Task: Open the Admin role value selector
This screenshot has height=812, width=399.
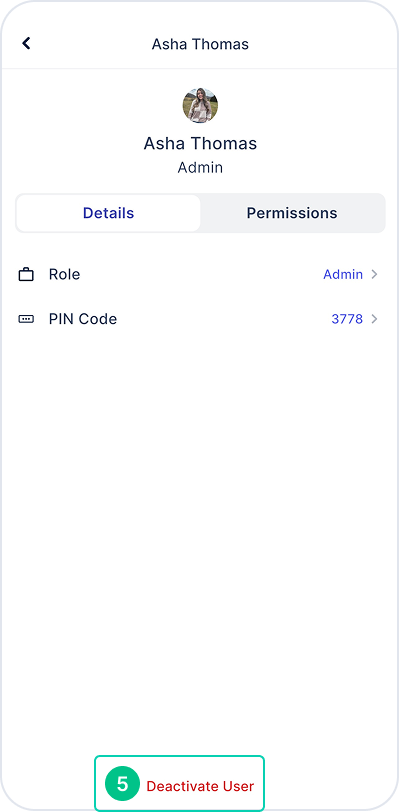Action: tap(343, 274)
